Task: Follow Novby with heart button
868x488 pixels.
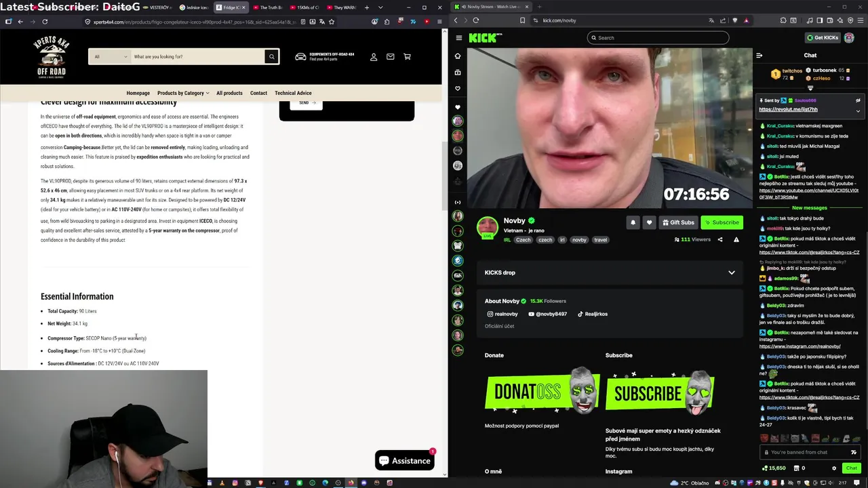Action: point(649,222)
